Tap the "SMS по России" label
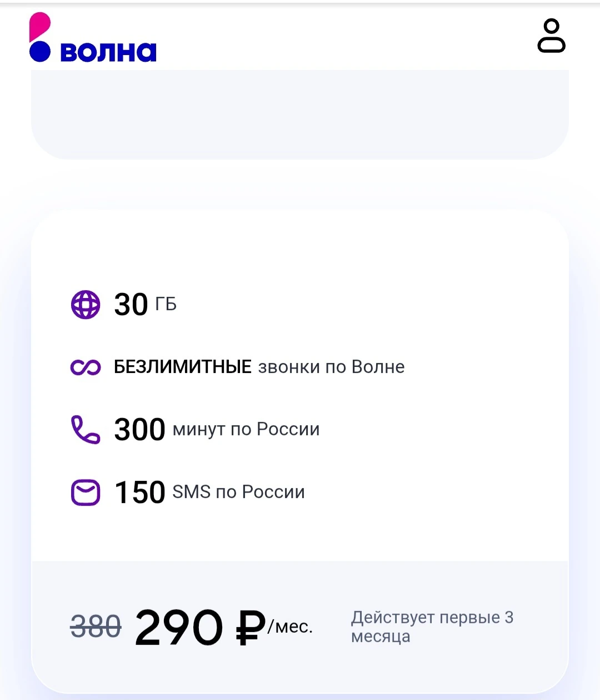Viewport: 600px width, 700px height. [x=238, y=492]
